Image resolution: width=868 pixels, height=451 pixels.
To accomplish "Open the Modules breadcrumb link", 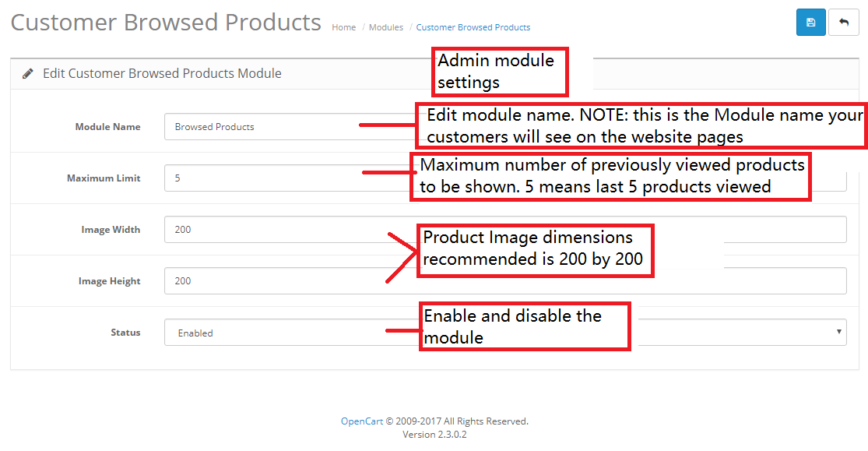I will pyautogui.click(x=386, y=27).
